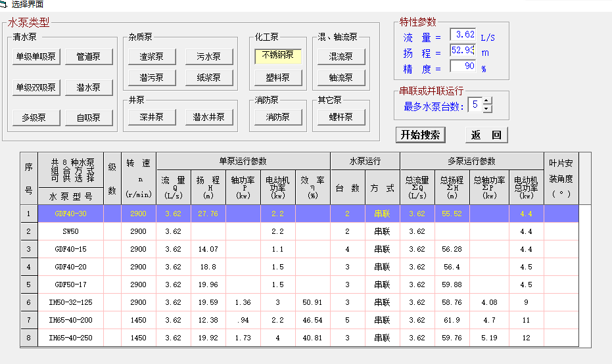This screenshot has height=364, width=612.
Task: Click the 轴功率 column header
Action: [243, 187]
